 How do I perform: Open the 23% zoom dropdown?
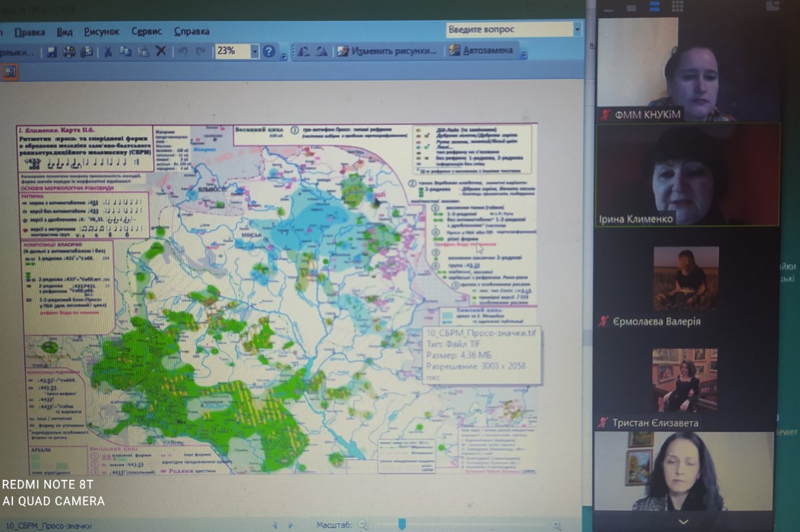pos(255,51)
